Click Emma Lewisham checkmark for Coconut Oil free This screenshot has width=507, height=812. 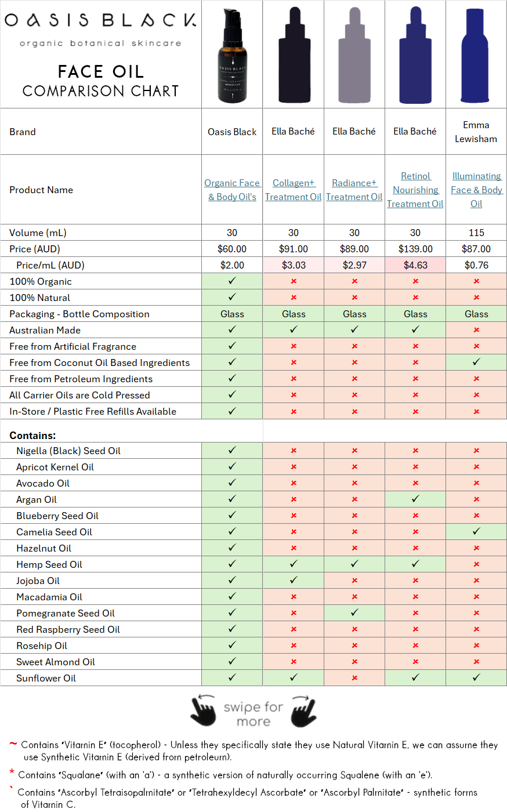pyautogui.click(x=476, y=362)
